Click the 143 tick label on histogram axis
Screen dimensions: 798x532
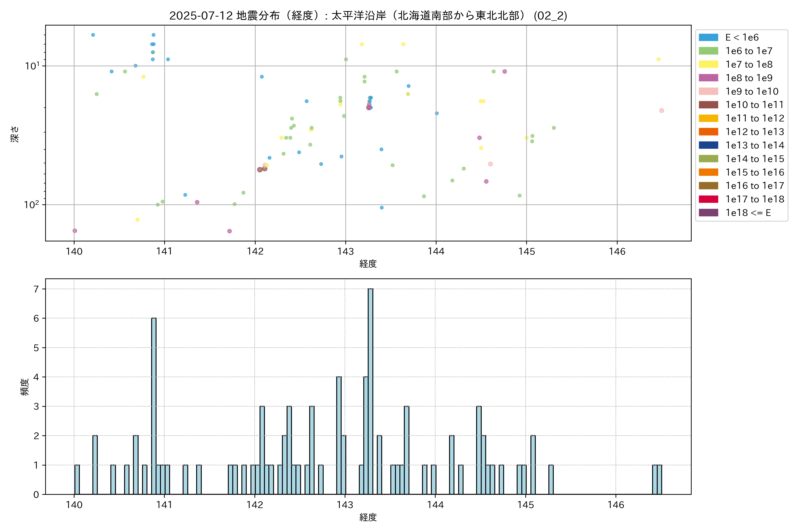[345, 505]
